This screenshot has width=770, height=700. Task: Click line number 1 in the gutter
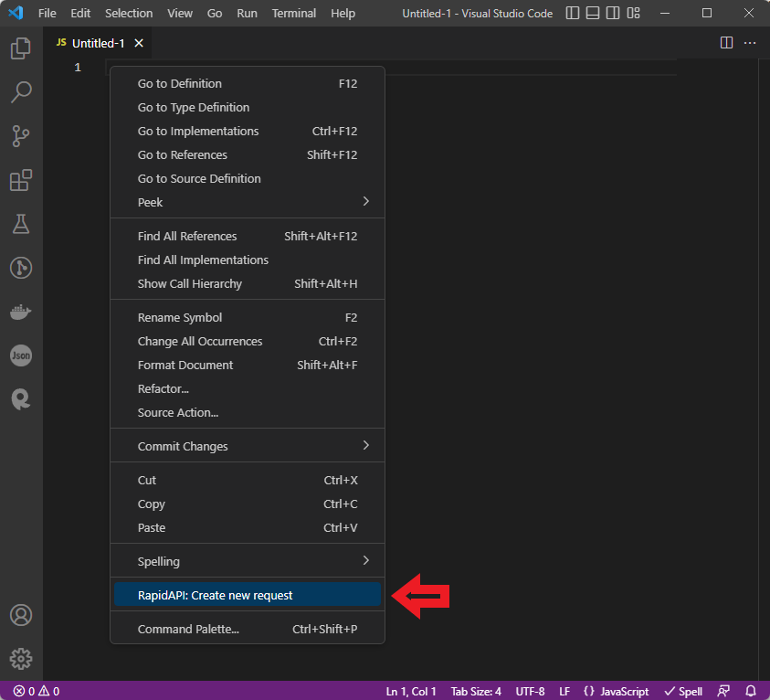[78, 68]
